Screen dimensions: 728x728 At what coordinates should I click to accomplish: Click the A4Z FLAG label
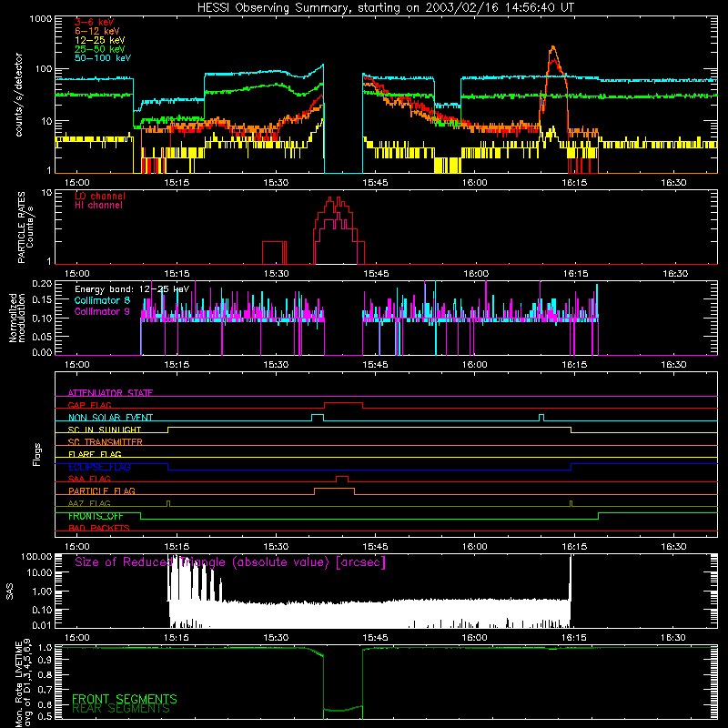[x=89, y=503]
